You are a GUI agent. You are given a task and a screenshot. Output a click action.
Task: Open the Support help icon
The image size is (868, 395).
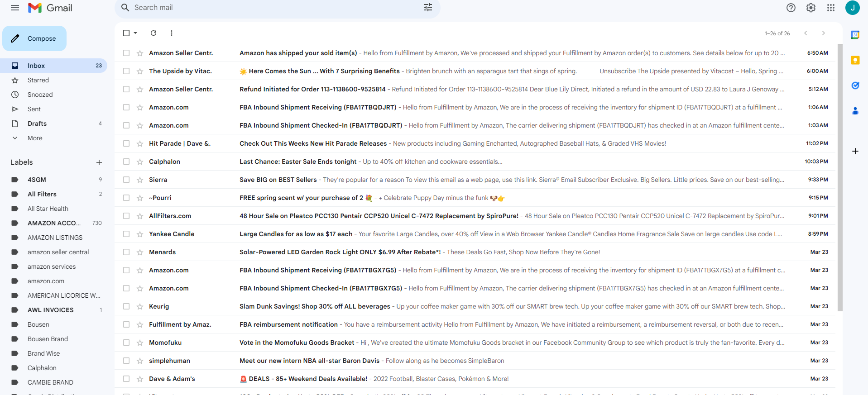pos(791,8)
